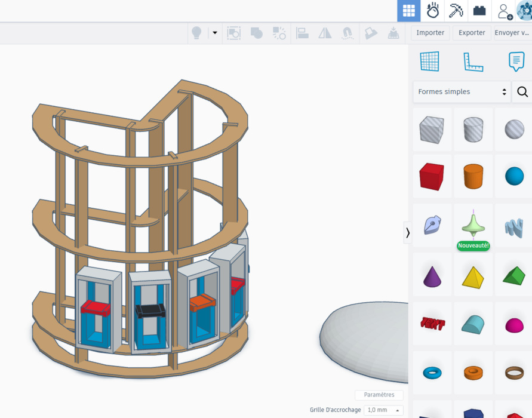
Task: Open the user profile avatar
Action: [x=524, y=11]
